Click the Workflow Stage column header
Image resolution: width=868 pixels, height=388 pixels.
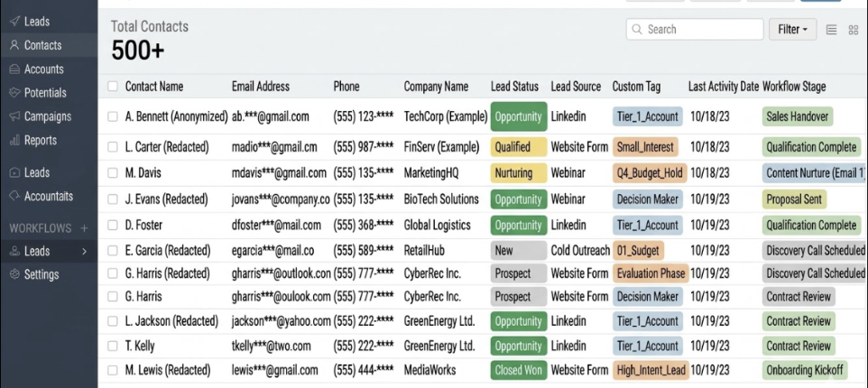pyautogui.click(x=794, y=87)
